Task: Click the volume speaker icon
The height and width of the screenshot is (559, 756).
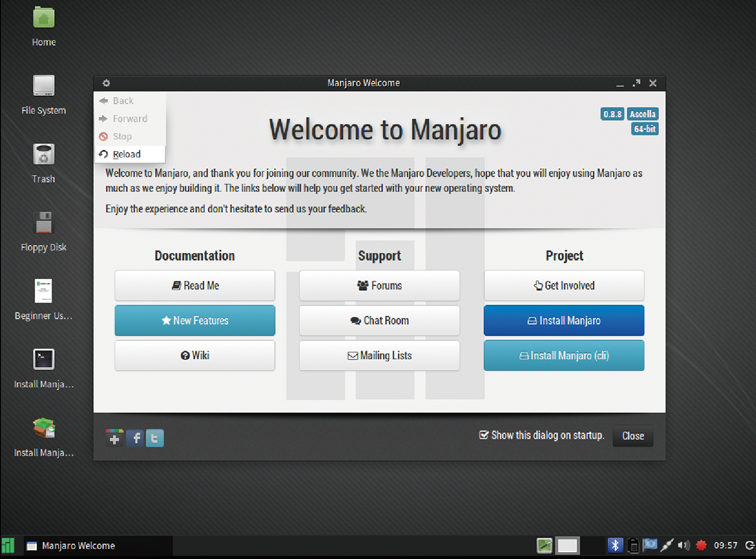Action: pyautogui.click(x=683, y=546)
